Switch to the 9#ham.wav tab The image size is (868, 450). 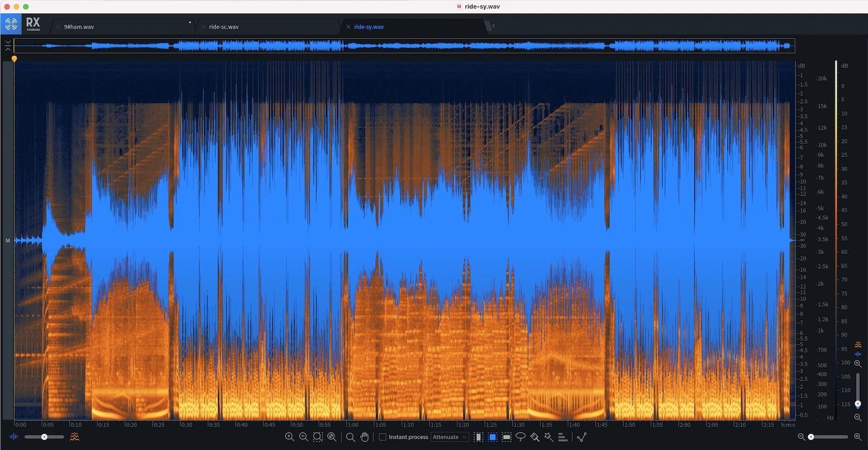click(79, 27)
